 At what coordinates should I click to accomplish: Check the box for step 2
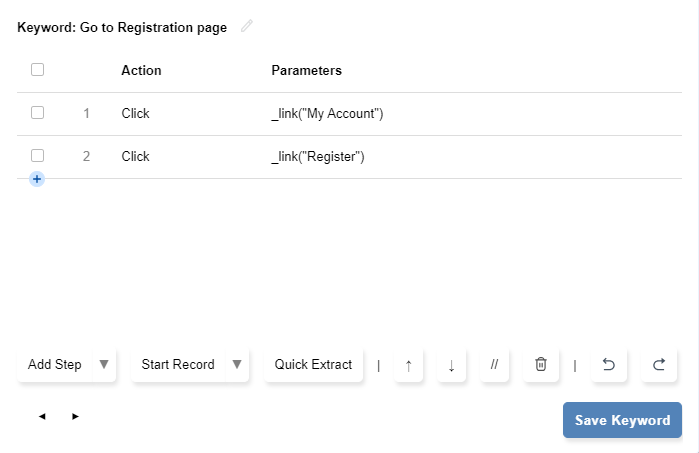pyautogui.click(x=38, y=156)
